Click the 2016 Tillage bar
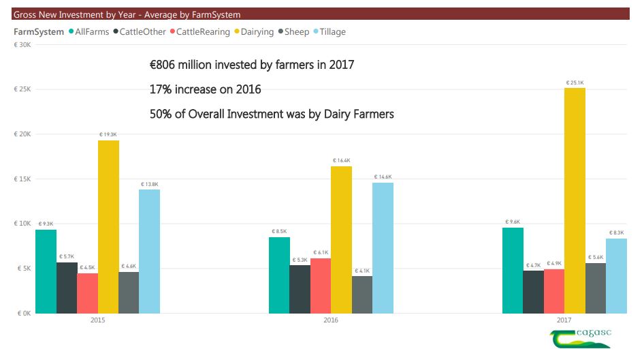This screenshot has width=644, height=364. 383,248
